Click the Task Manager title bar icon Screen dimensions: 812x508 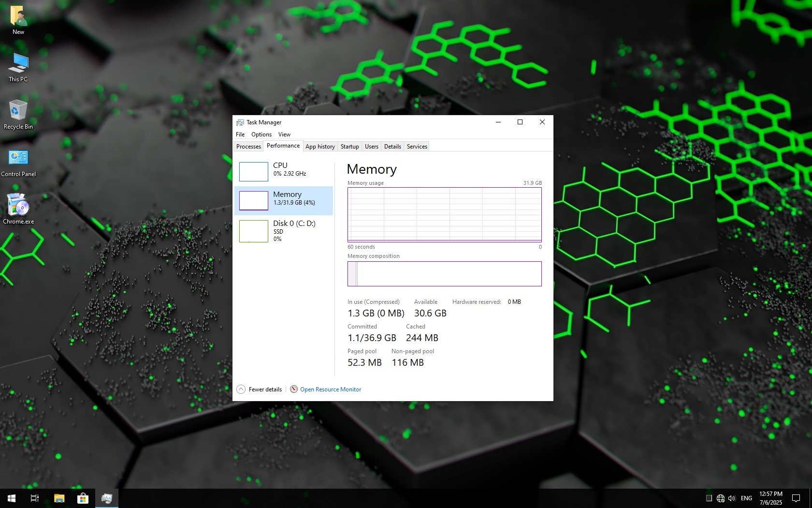tap(240, 122)
